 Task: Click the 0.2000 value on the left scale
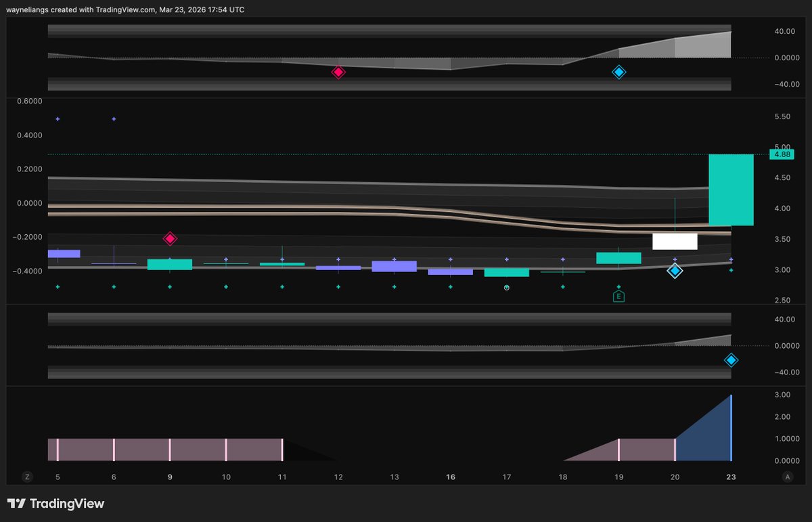(x=30, y=169)
